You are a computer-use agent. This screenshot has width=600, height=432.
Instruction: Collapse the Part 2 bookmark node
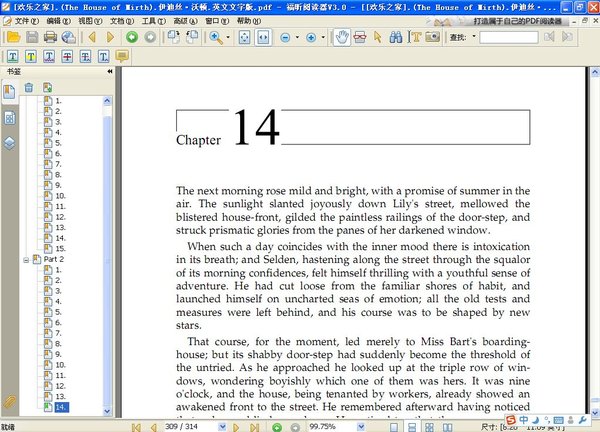(x=26, y=260)
